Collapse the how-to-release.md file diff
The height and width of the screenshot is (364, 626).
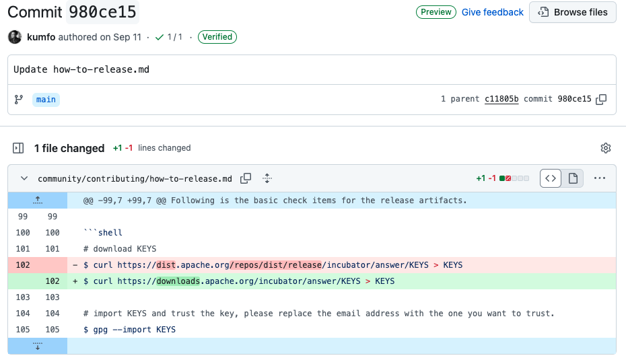(x=24, y=178)
